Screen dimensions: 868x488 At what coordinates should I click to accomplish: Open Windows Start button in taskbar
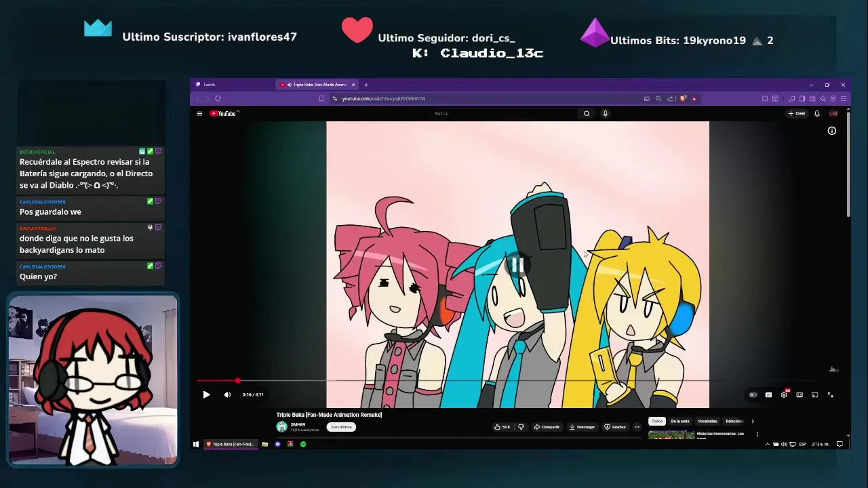[x=196, y=445]
